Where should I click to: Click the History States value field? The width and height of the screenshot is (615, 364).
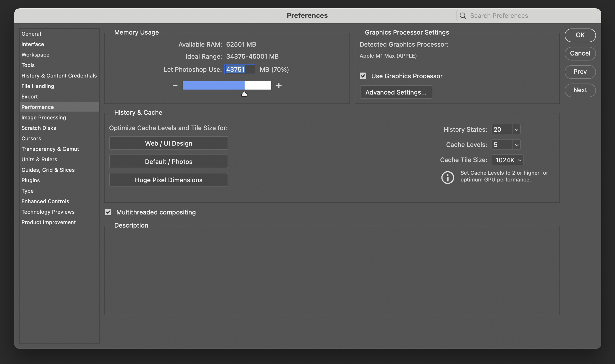[x=502, y=130]
